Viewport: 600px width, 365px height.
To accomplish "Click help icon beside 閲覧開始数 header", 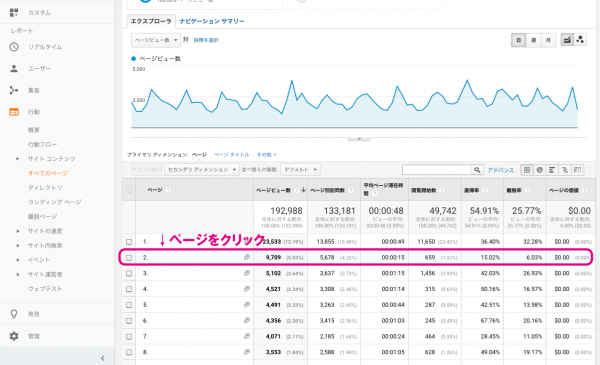I will [442, 190].
